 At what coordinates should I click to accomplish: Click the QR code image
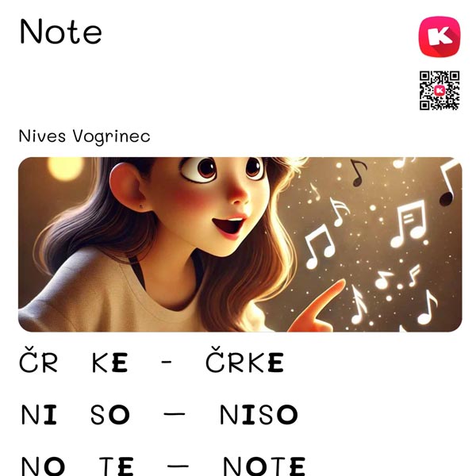[x=440, y=90]
